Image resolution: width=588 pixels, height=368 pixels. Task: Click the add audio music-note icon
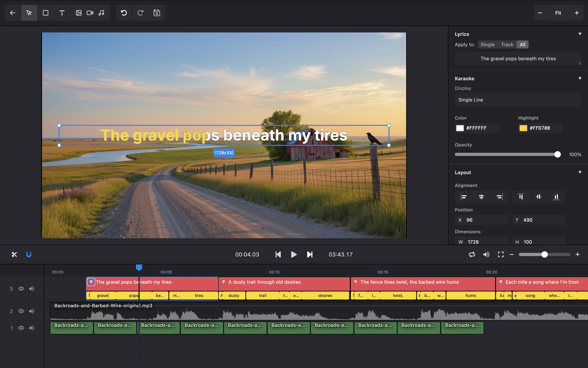click(x=101, y=13)
